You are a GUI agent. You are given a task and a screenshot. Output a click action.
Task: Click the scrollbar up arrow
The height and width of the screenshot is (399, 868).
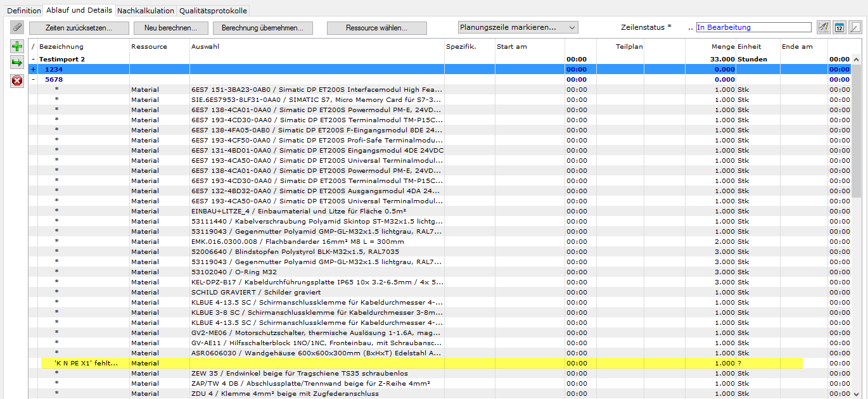tap(857, 60)
